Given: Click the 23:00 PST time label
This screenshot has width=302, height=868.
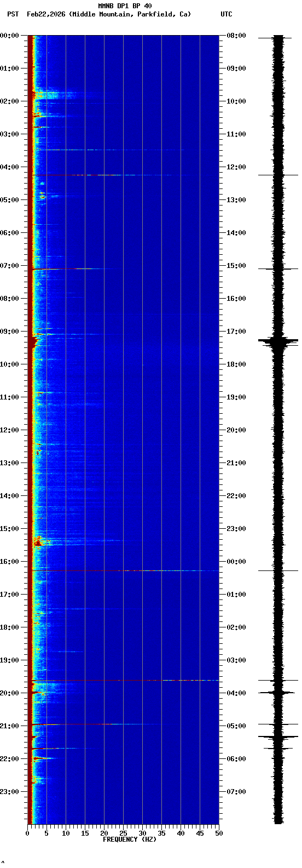Looking at the screenshot, I should (x=9, y=792).
